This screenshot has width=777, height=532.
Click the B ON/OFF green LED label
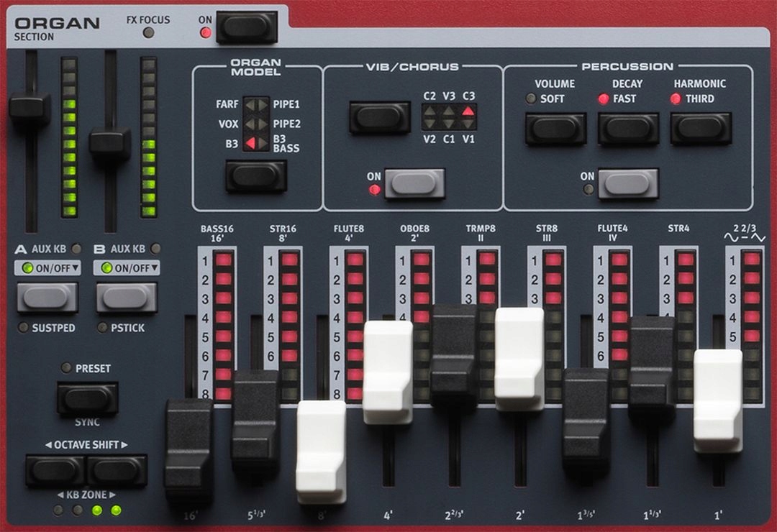127,268
